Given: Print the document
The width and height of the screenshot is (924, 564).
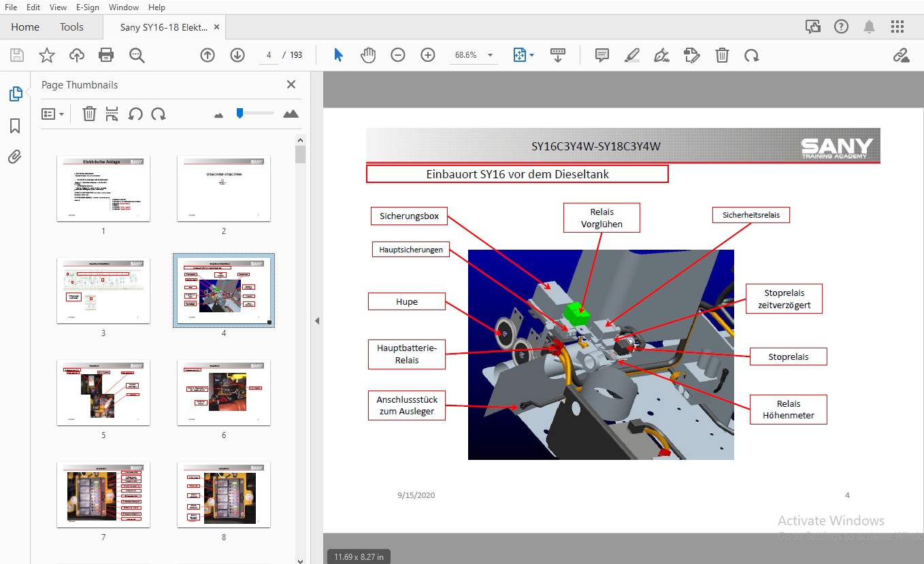Looking at the screenshot, I should (x=106, y=55).
